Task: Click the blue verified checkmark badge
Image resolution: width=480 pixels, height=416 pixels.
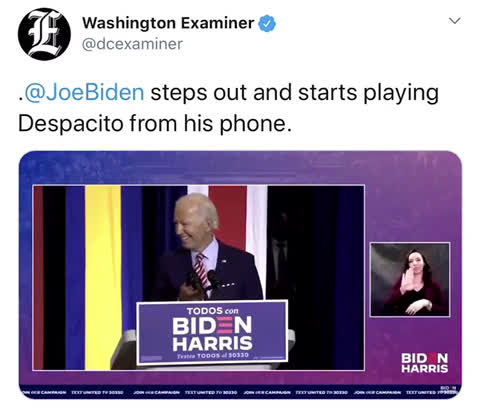Action: (267, 23)
